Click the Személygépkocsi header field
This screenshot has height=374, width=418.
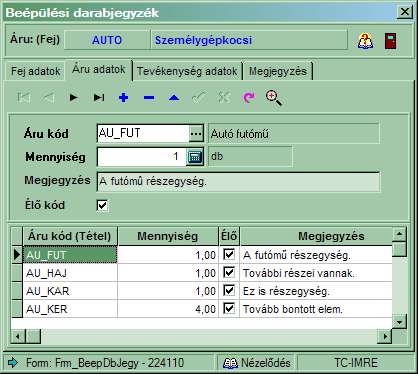pyautogui.click(x=249, y=40)
